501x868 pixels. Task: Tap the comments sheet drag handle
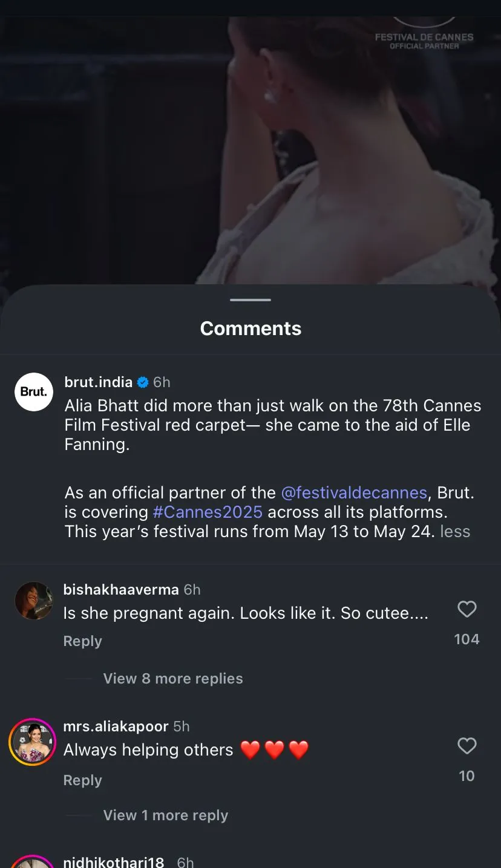point(250,300)
